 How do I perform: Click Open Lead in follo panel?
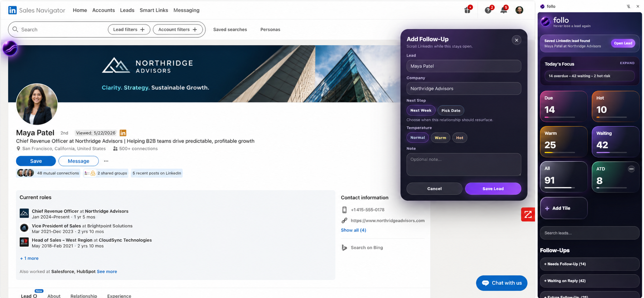[x=623, y=43]
